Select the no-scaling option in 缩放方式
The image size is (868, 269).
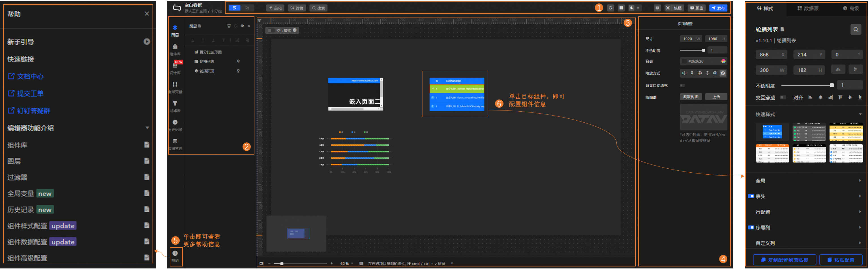click(x=723, y=73)
